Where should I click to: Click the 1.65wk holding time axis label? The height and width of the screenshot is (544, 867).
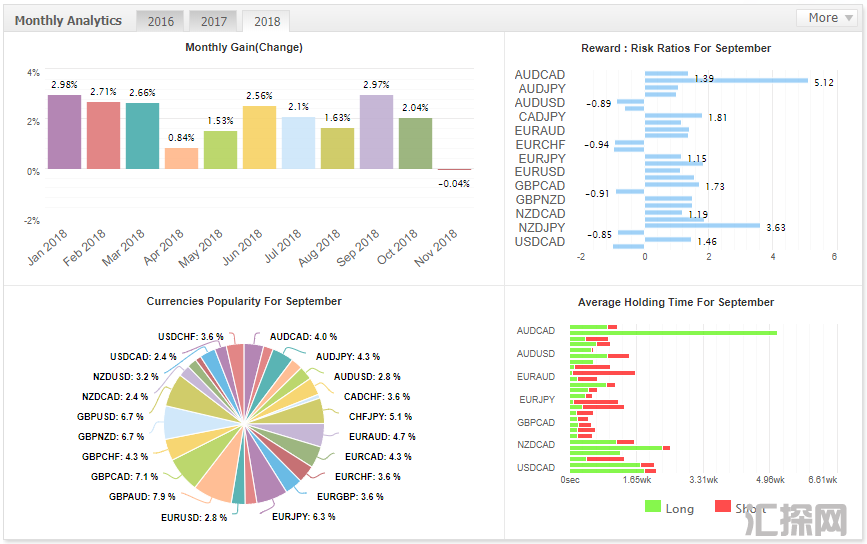[637, 480]
